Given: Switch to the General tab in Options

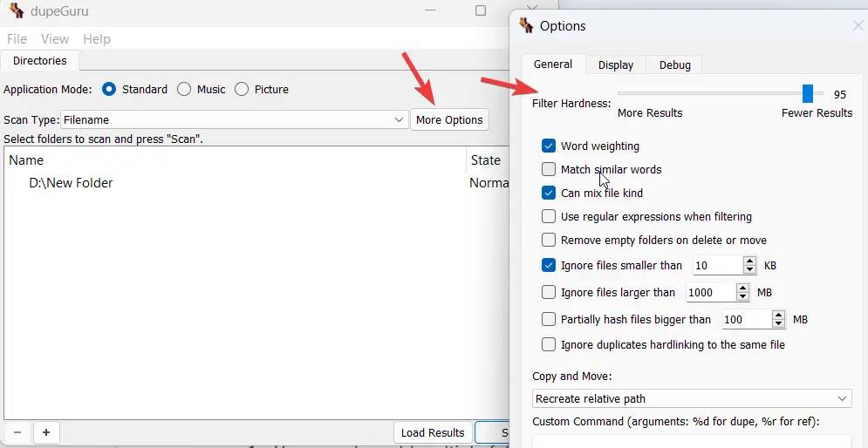Looking at the screenshot, I should (553, 64).
